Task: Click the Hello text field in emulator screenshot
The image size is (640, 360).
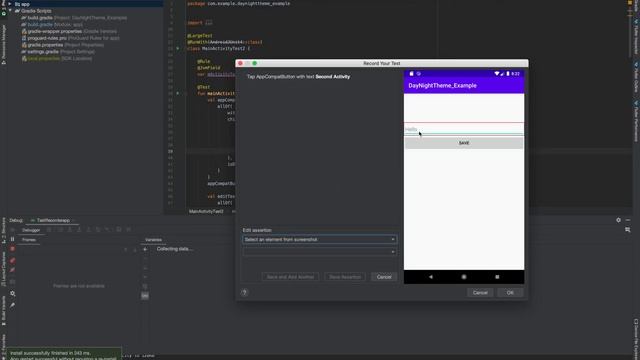Action: tap(464, 129)
